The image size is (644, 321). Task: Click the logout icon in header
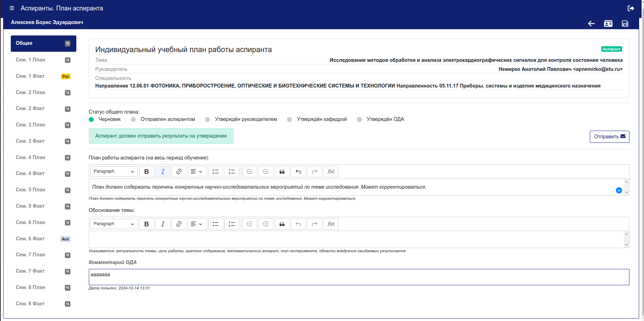click(631, 8)
